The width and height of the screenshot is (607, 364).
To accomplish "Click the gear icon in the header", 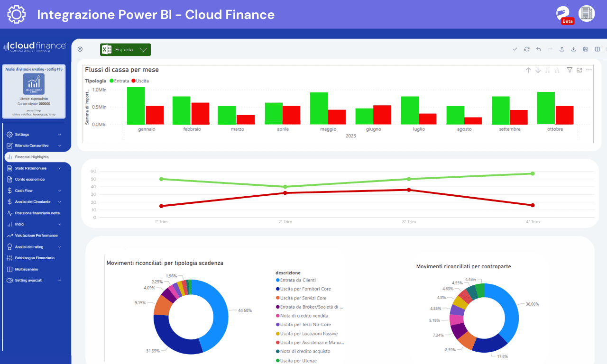I will 17,14.
